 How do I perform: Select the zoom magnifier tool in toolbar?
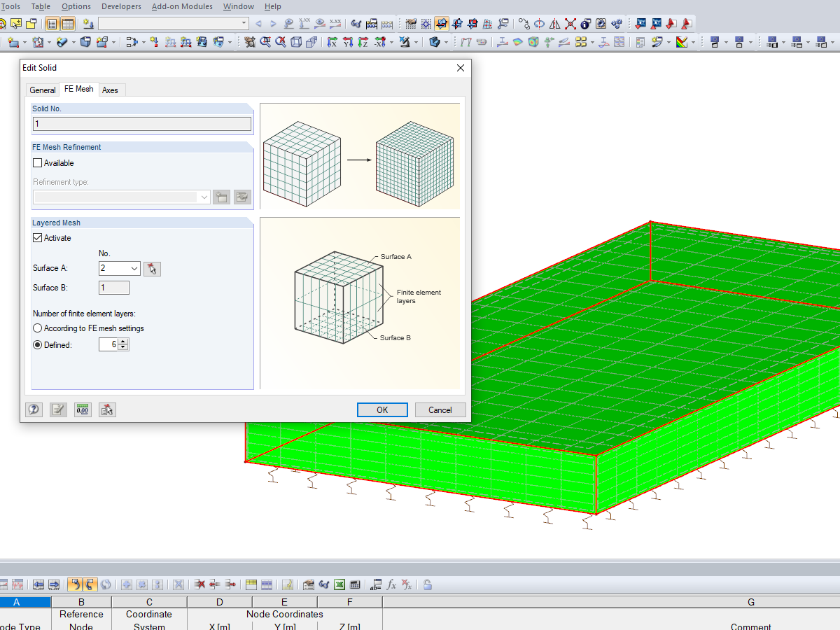265,41
